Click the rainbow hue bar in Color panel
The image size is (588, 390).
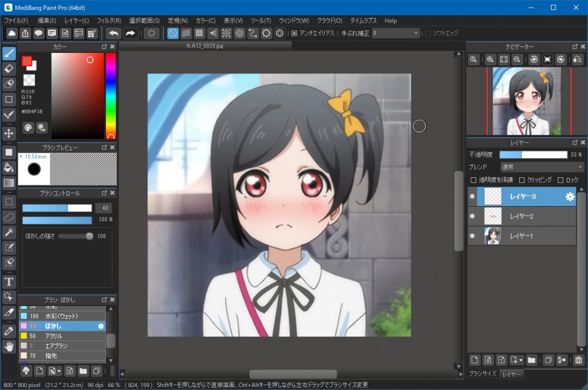(111, 96)
